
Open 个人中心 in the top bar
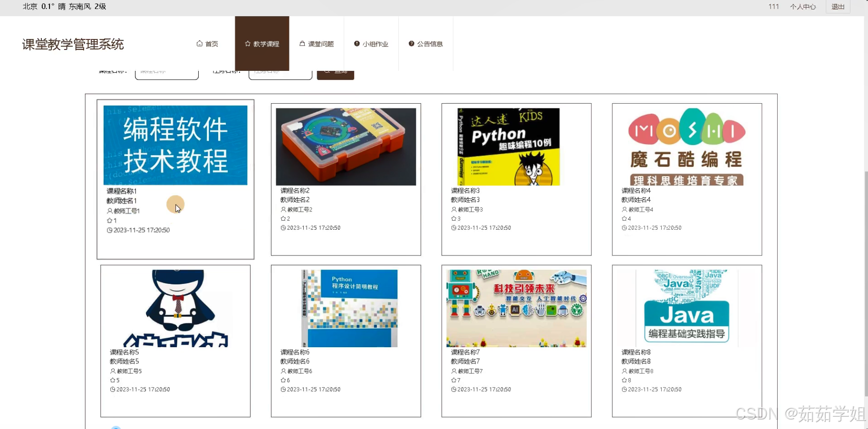click(803, 7)
